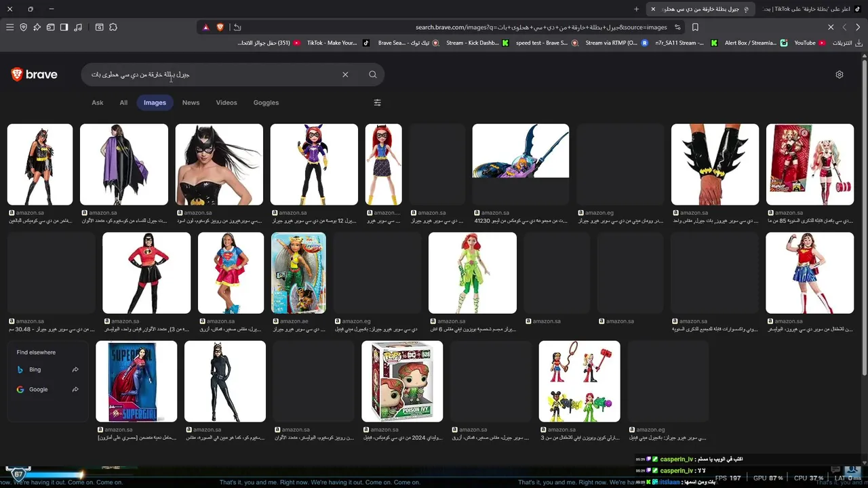Image resolution: width=868 pixels, height=488 pixels.
Task: Close the Brave Search images tab
Action: tap(653, 9)
